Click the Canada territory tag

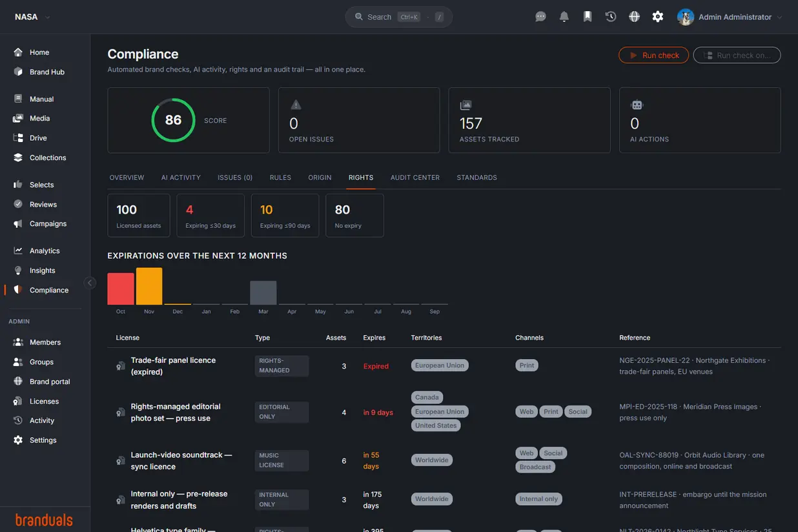pyautogui.click(x=427, y=397)
